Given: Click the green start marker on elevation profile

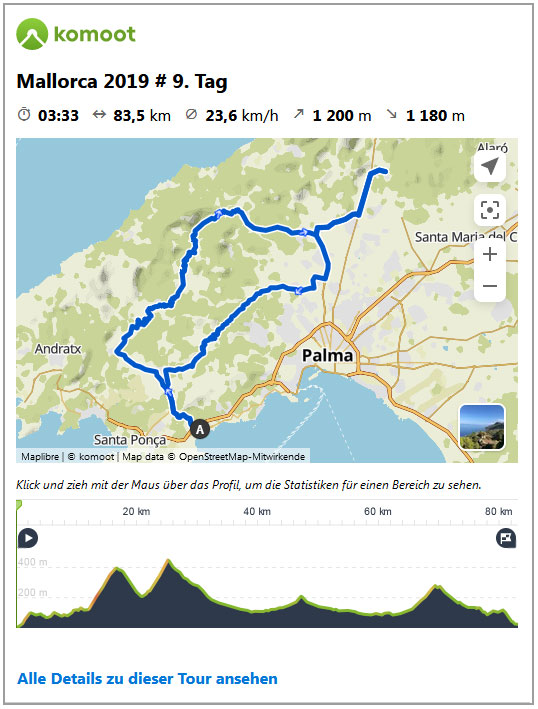Looking at the screenshot, I should point(19,505).
